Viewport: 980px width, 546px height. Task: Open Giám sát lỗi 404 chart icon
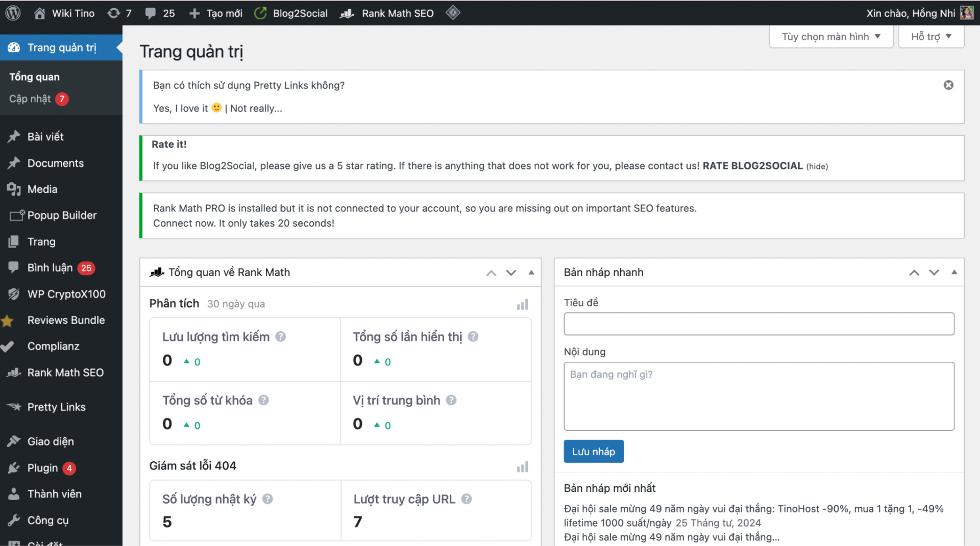coord(522,467)
